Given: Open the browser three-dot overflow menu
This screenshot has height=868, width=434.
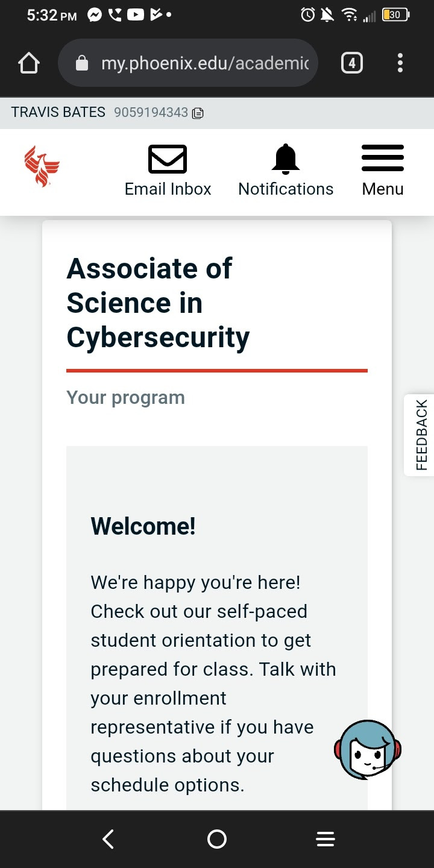Looking at the screenshot, I should coord(400,63).
